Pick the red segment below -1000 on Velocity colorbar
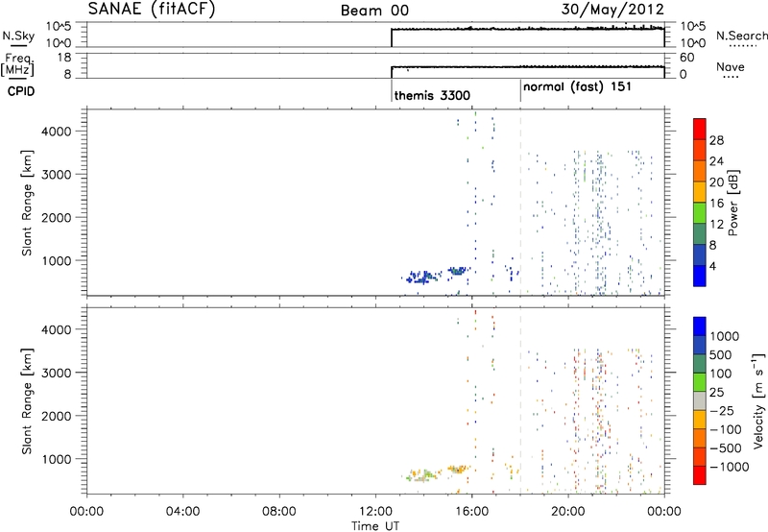Screen dimensions: 768x532 (700, 474)
